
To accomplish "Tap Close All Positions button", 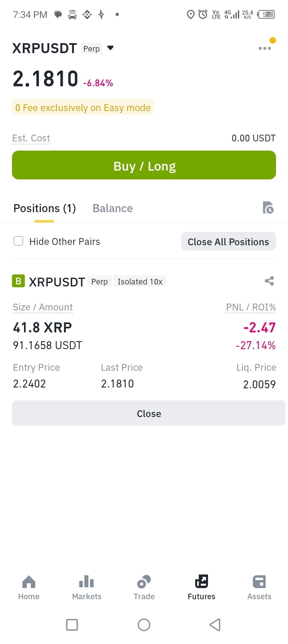I will pos(228,241).
